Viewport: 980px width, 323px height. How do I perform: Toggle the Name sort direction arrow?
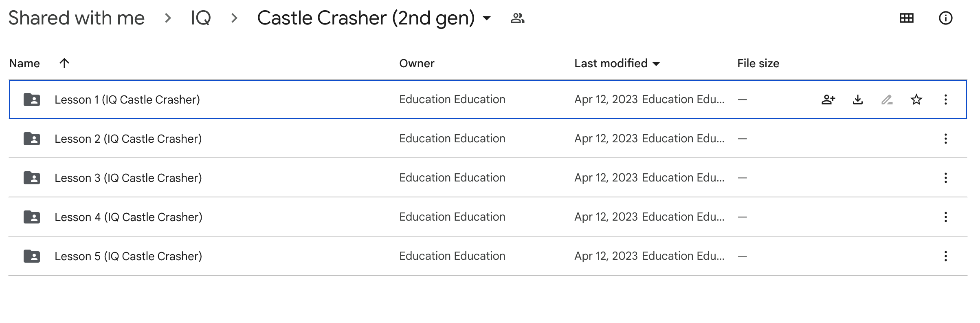coord(64,63)
